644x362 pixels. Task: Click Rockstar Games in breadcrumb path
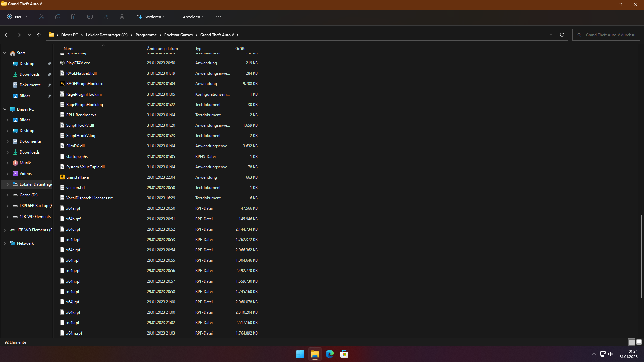pyautogui.click(x=178, y=35)
